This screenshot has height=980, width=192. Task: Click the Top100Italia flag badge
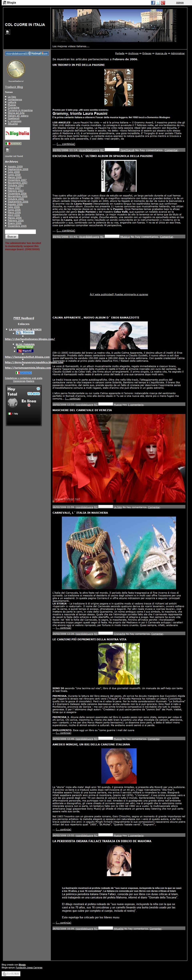click(x=24, y=373)
